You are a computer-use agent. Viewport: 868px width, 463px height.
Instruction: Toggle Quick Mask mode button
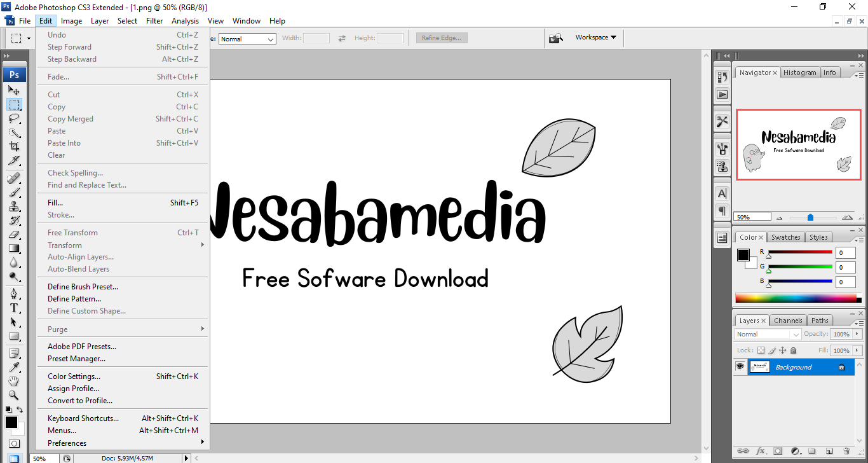(14, 443)
